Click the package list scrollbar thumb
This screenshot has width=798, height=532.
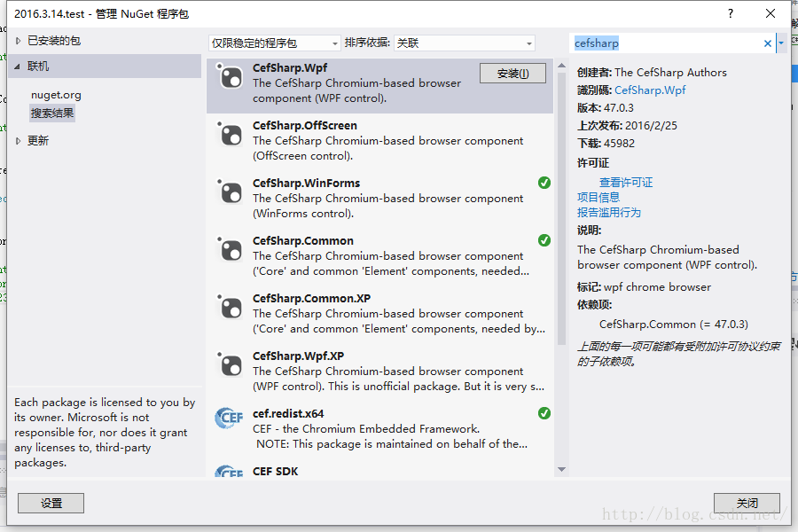pos(562,208)
